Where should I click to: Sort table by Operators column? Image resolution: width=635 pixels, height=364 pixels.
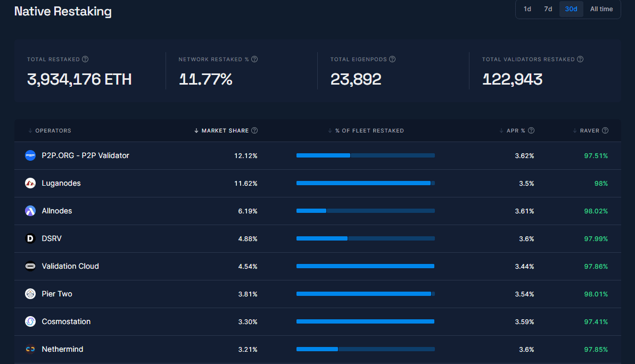click(x=52, y=130)
